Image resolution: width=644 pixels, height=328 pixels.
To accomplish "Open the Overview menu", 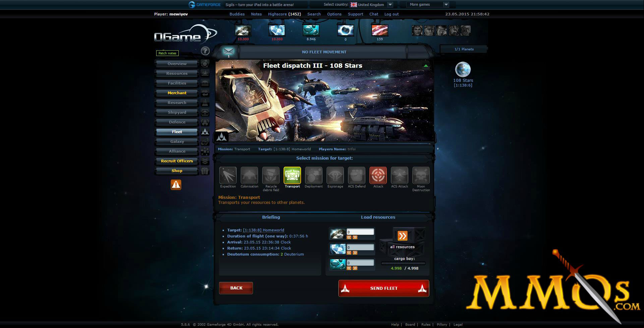I will pyautogui.click(x=177, y=64).
